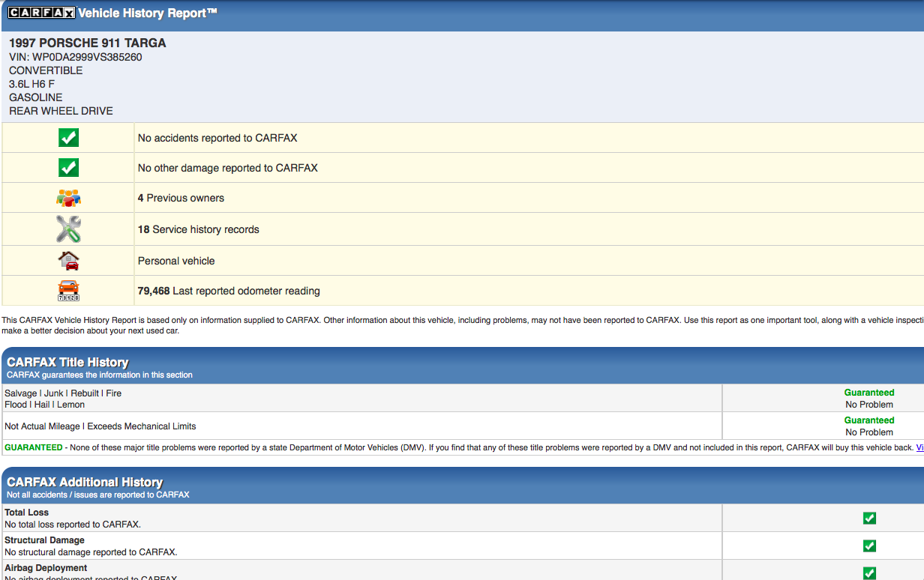
Task: Click the 'REAR WHEEL DRIVE' text
Action: click(x=61, y=111)
